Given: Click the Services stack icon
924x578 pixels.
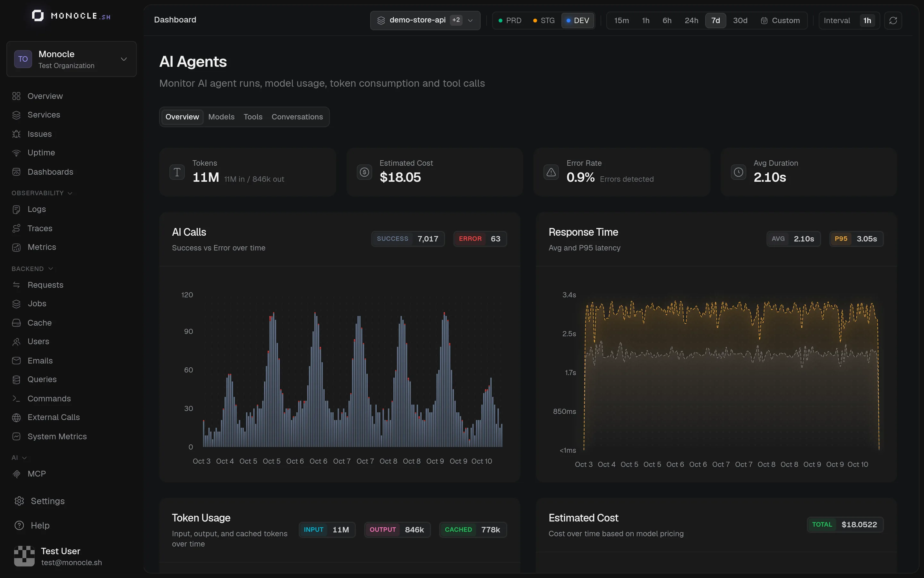Looking at the screenshot, I should (16, 115).
